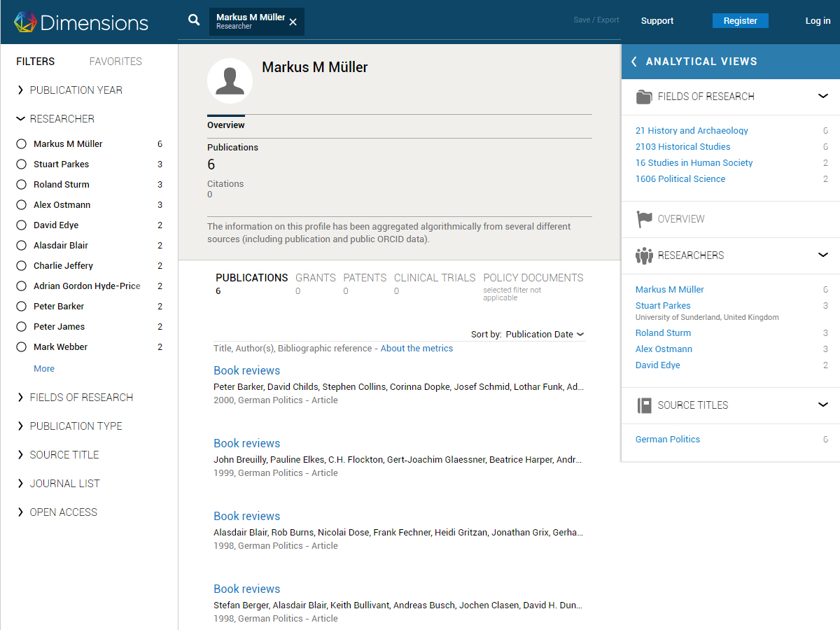Open the Grants results tab
Viewport: 840px width, 630px height.
coord(315,278)
